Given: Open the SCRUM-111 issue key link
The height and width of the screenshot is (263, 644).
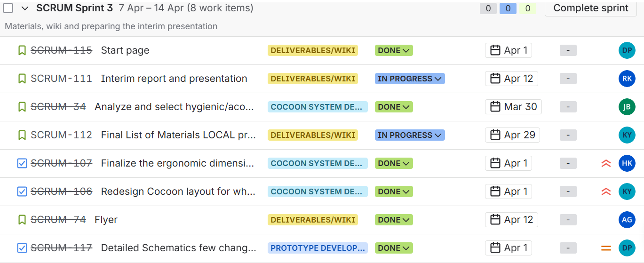Looking at the screenshot, I should click(x=61, y=79).
